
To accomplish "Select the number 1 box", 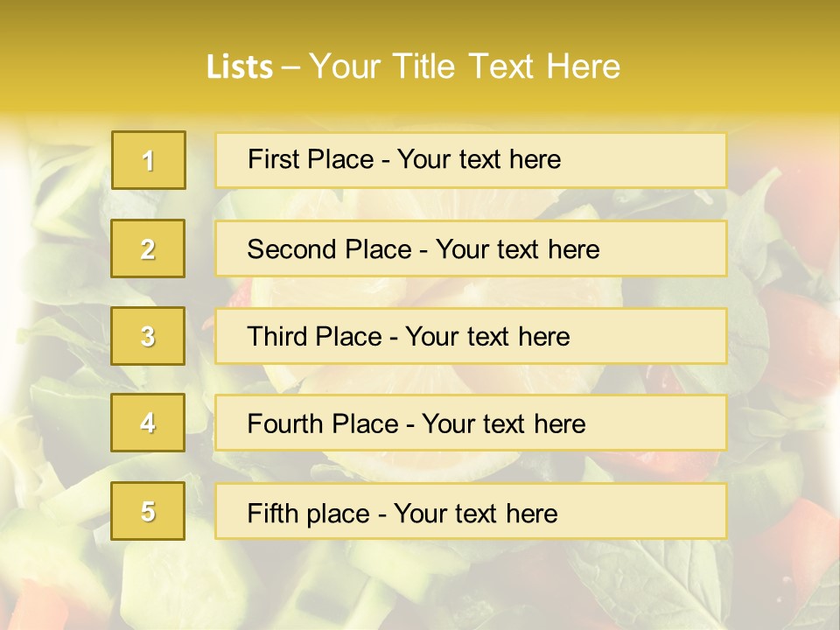I will pyautogui.click(x=149, y=160).
